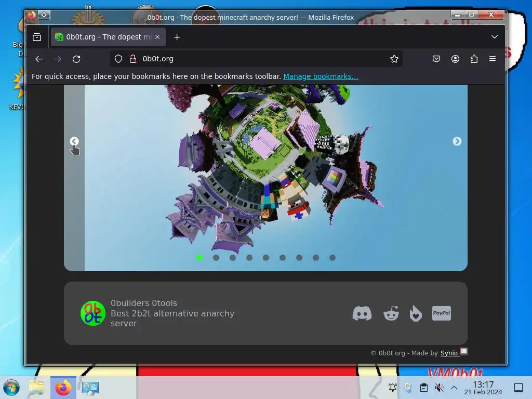Jump to the second carousel dot
532x399 pixels.
[216, 258]
